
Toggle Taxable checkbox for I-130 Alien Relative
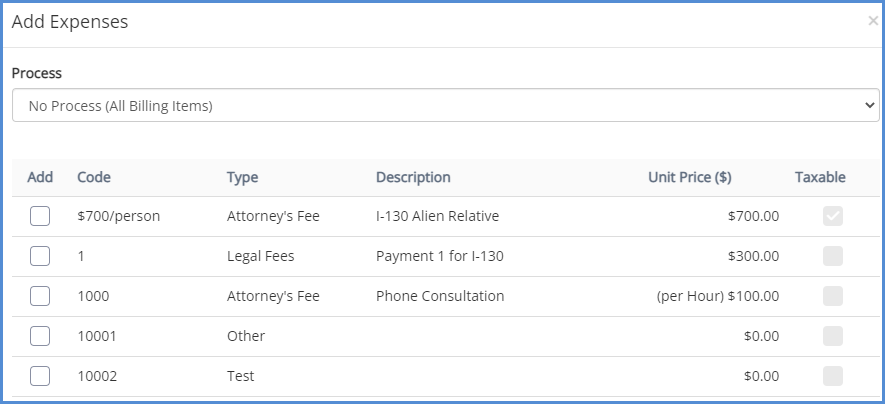(x=833, y=216)
